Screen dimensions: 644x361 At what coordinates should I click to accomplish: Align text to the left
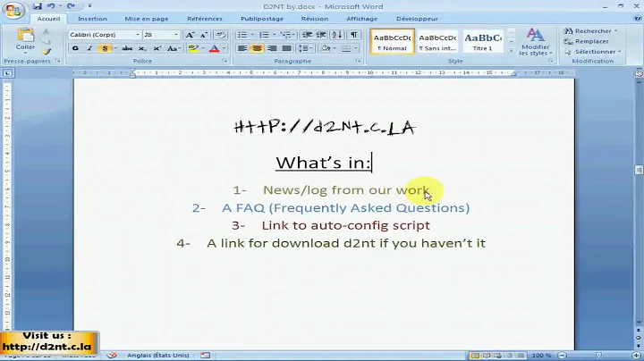click(x=242, y=48)
